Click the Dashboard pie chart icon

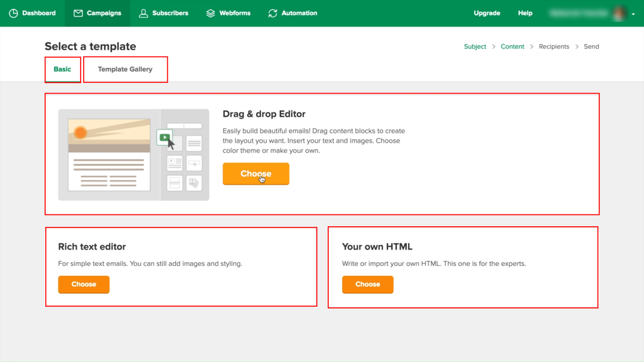tap(13, 13)
